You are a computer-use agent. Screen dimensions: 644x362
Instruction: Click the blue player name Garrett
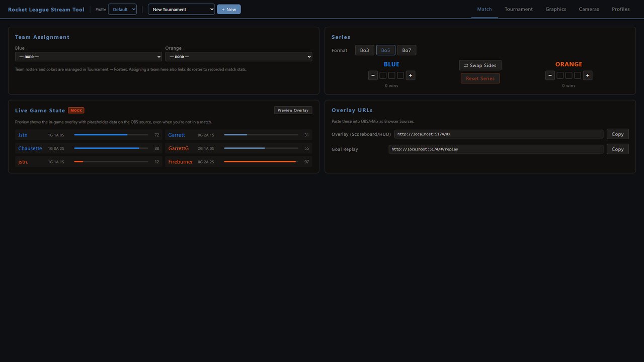pyautogui.click(x=177, y=135)
